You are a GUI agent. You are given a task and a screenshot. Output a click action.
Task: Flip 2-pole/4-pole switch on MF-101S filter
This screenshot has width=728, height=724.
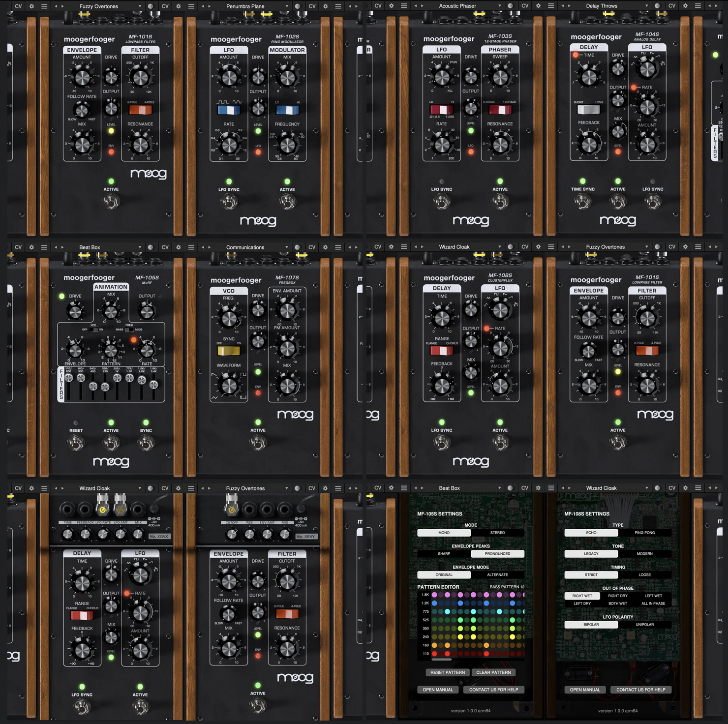tap(140, 110)
